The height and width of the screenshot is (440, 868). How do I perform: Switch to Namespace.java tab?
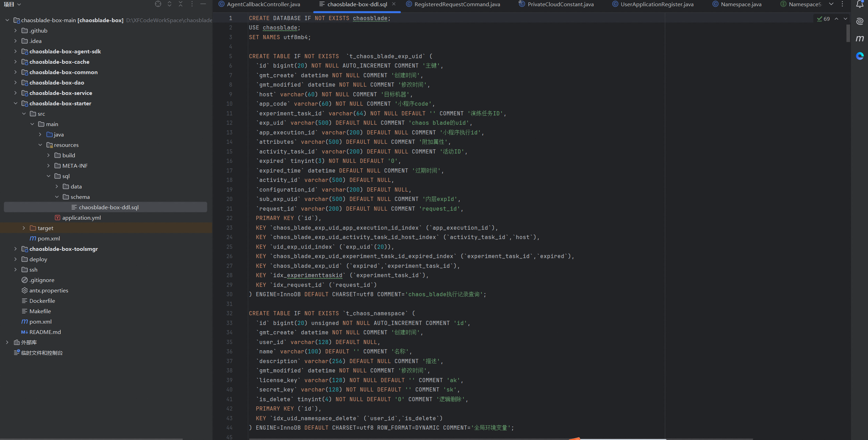[737, 4]
